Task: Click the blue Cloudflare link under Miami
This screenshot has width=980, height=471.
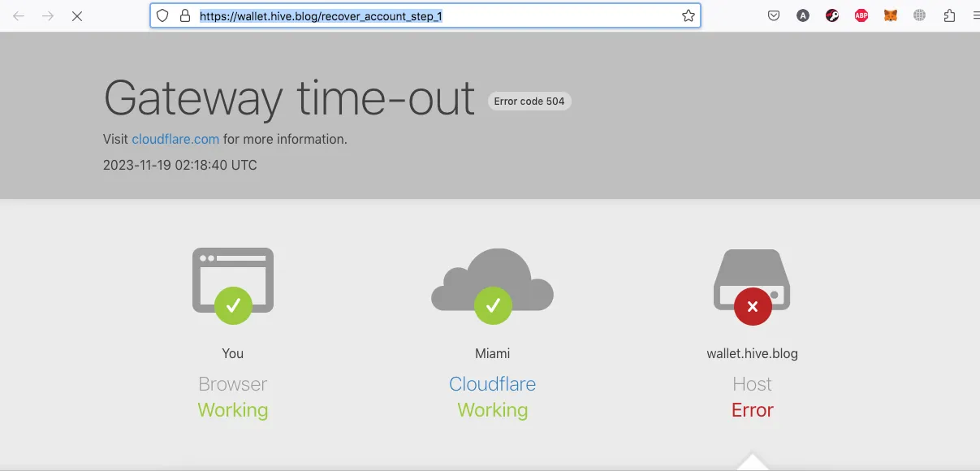Action: click(493, 384)
